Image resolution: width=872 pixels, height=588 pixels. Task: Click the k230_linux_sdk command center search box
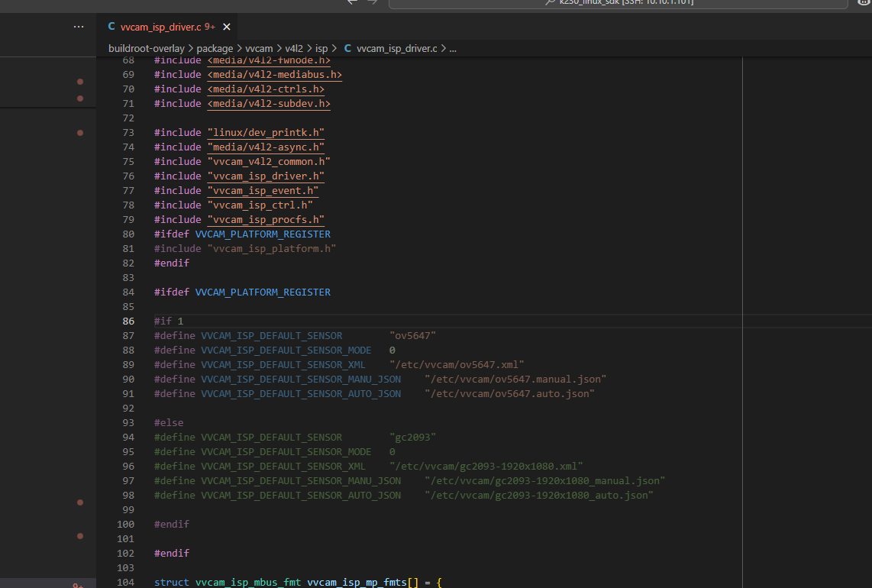618,3
